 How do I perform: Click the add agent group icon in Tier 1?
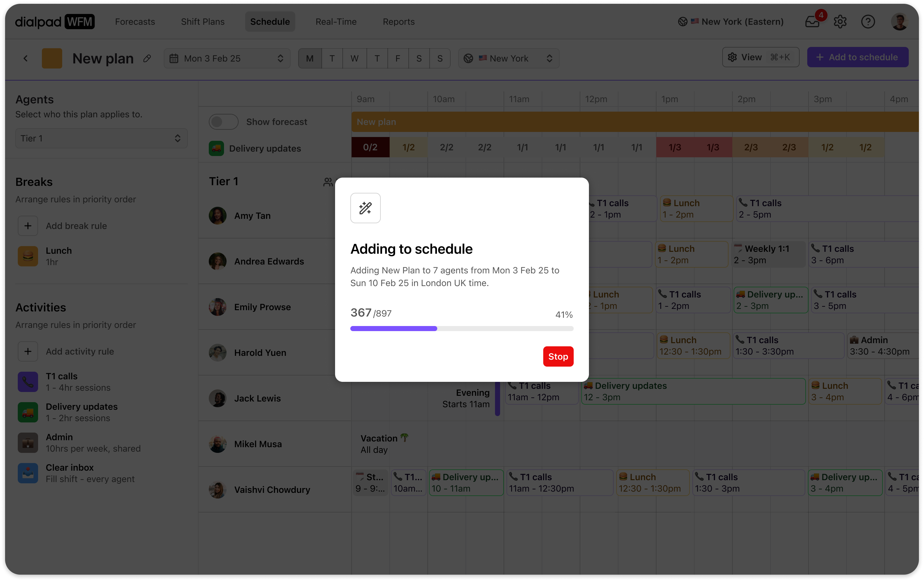(327, 181)
